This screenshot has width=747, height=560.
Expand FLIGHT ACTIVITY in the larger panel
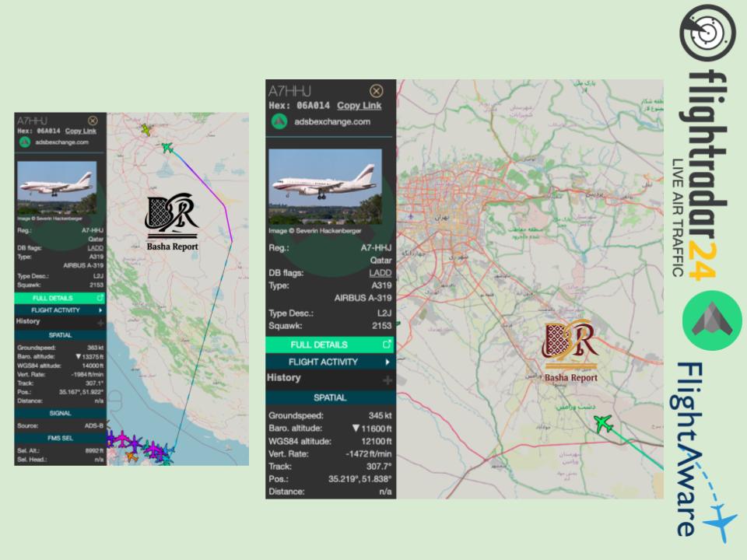(330, 362)
